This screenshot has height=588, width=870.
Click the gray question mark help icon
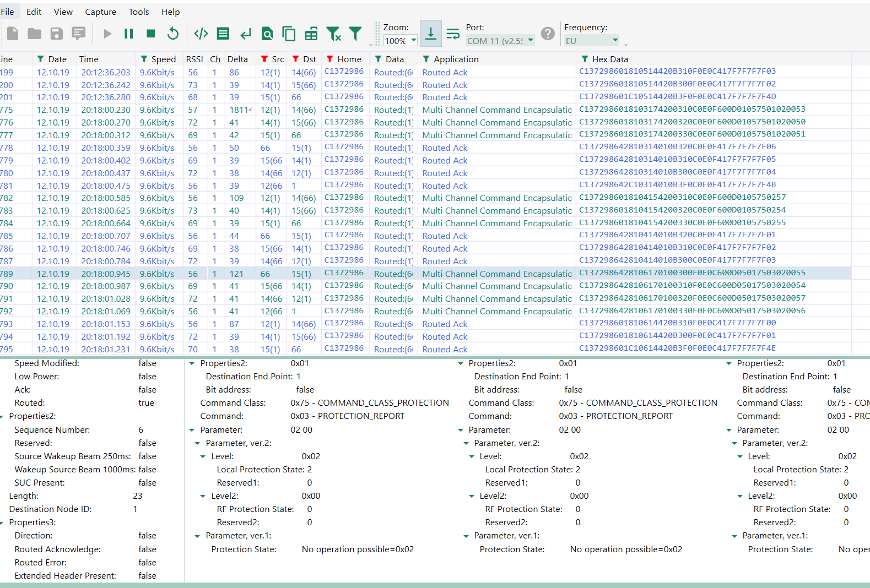click(x=548, y=34)
